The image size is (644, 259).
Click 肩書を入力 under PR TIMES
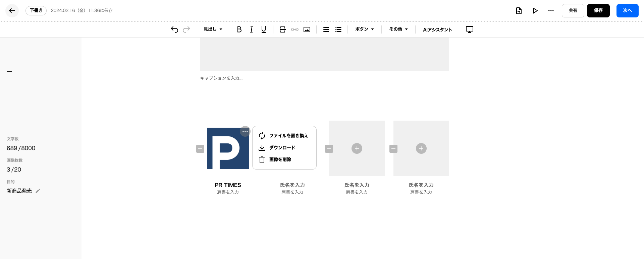(228, 192)
